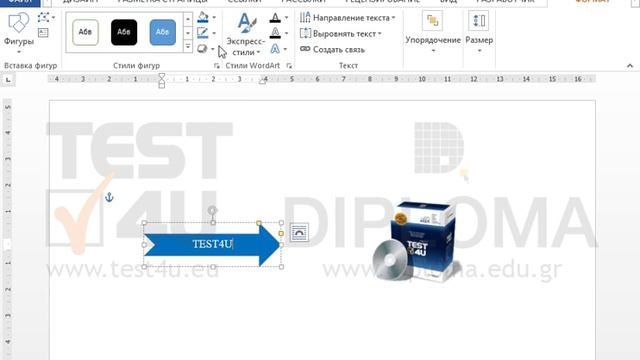Apply the black Абв shape style
The height and width of the screenshot is (360, 640).
(124, 32)
